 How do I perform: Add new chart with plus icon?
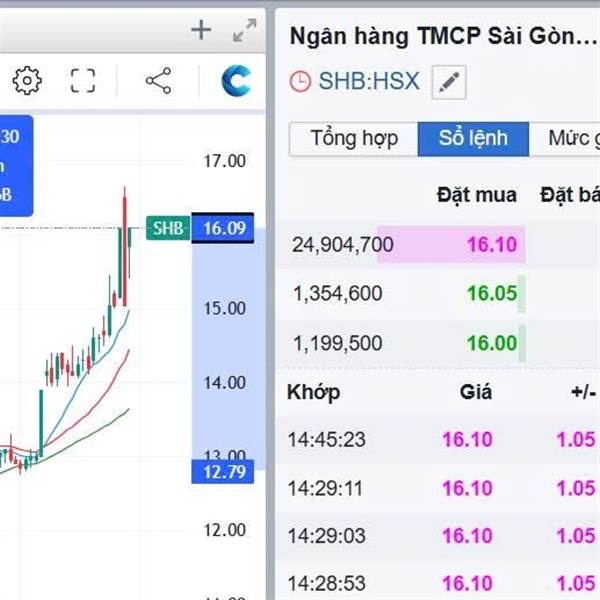(x=201, y=30)
